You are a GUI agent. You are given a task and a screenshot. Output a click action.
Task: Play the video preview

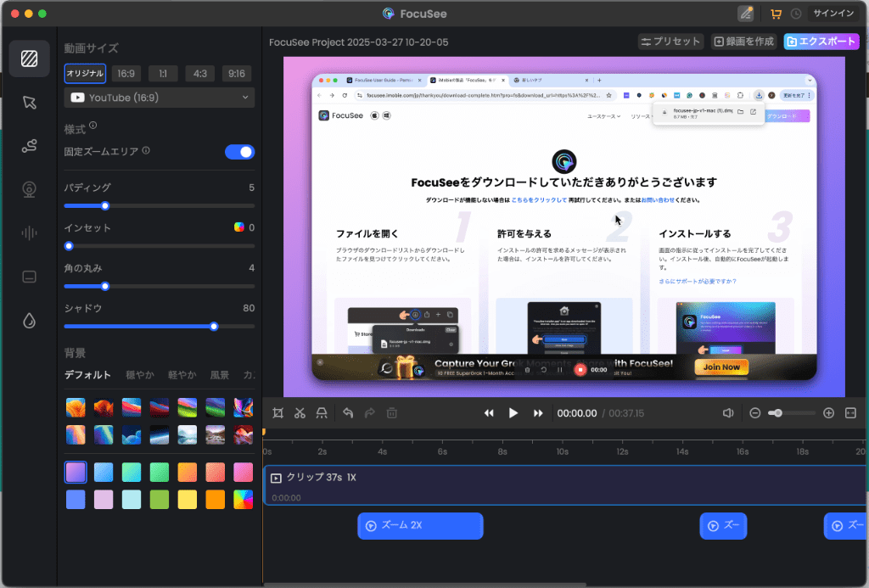click(513, 413)
